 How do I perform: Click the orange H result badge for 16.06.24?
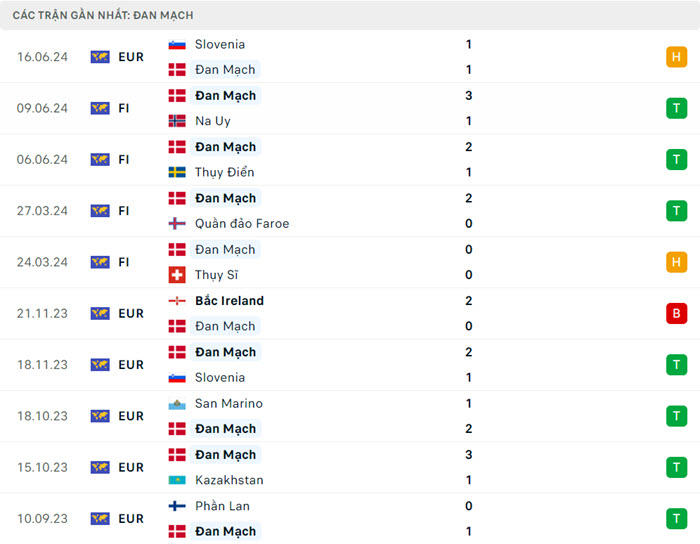coord(677,57)
